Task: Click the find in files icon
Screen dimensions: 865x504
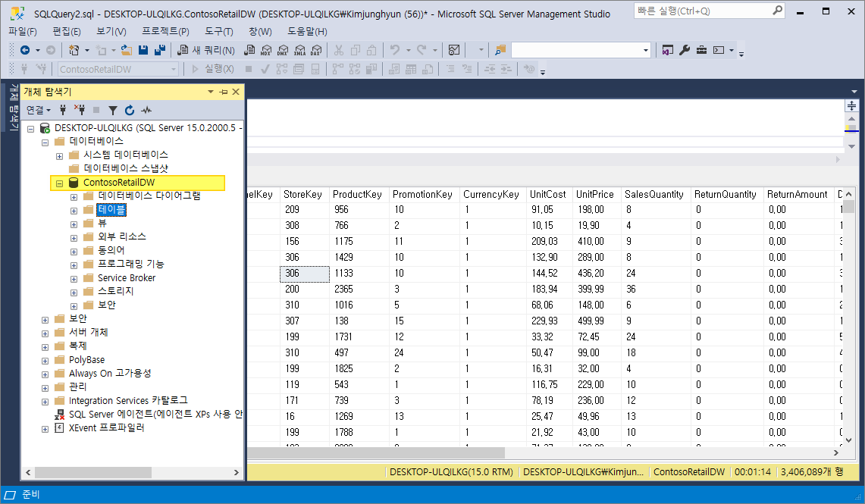Action: pyautogui.click(x=500, y=50)
